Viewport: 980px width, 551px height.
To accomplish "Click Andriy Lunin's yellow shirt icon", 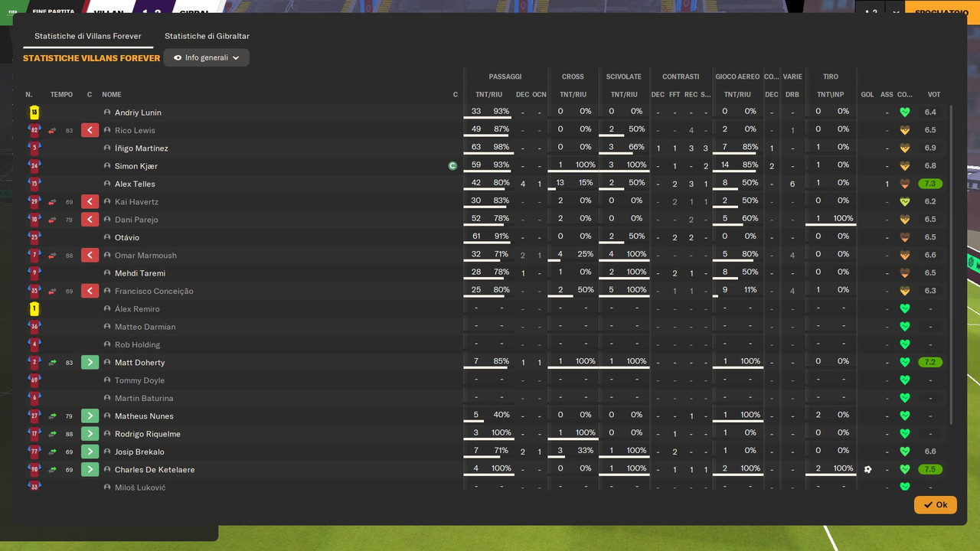I will pos(34,112).
